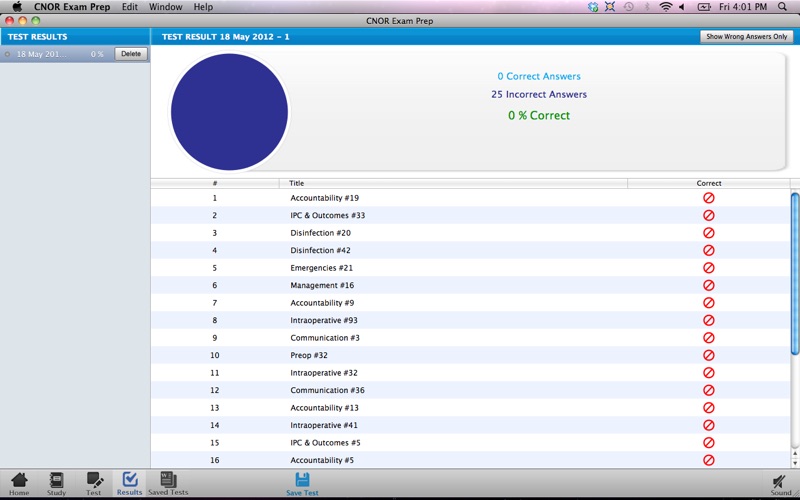
Task: Toggle the Sound icon
Action: point(781,485)
